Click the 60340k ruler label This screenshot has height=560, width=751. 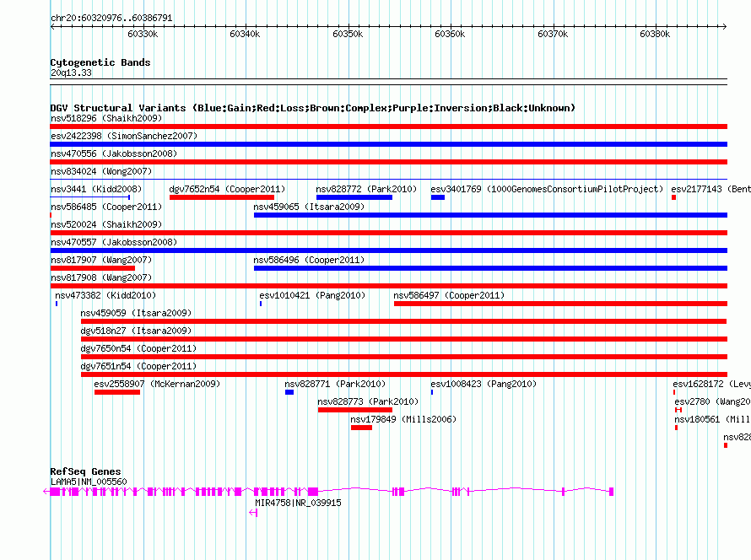(x=245, y=34)
